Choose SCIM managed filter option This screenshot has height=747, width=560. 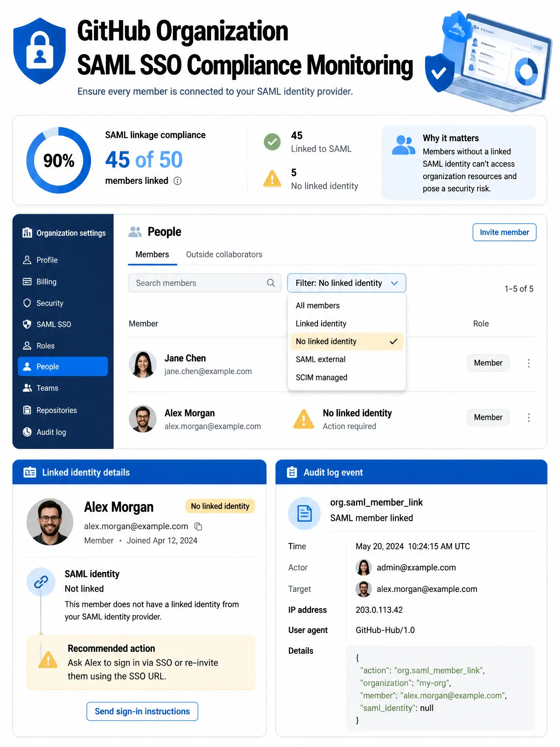(x=347, y=378)
